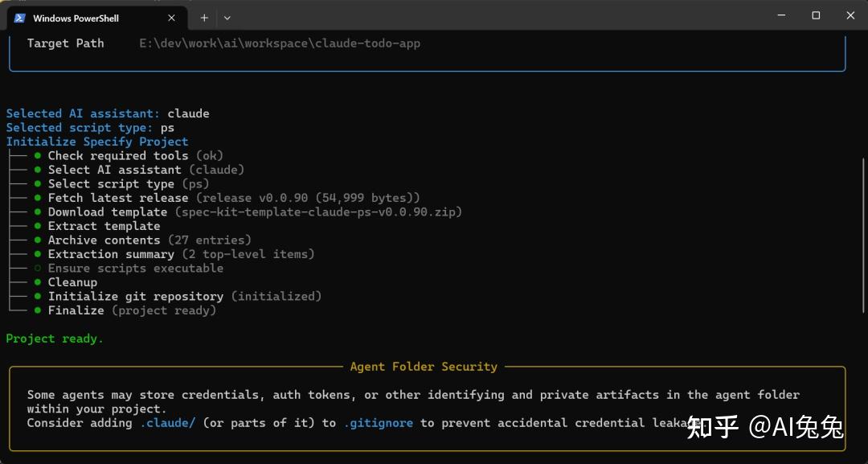Click the PowerShell icon on the active tab
The image size is (868, 464).
(x=18, y=17)
